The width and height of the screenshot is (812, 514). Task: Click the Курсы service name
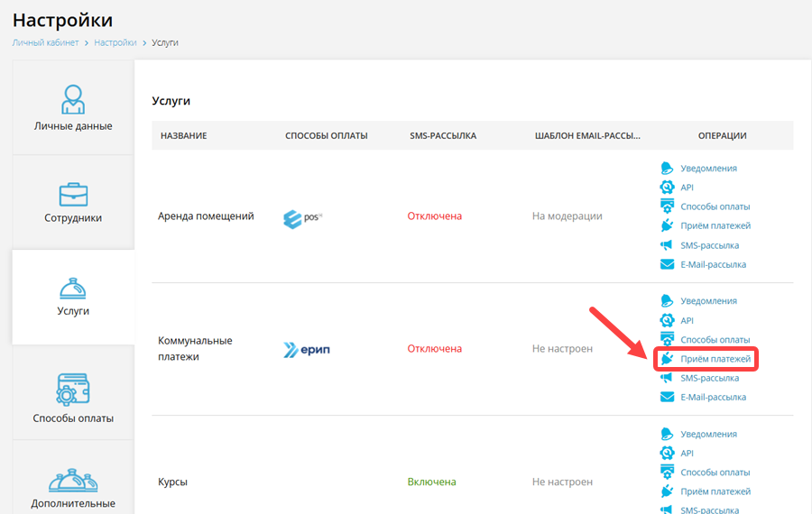pyautogui.click(x=172, y=482)
